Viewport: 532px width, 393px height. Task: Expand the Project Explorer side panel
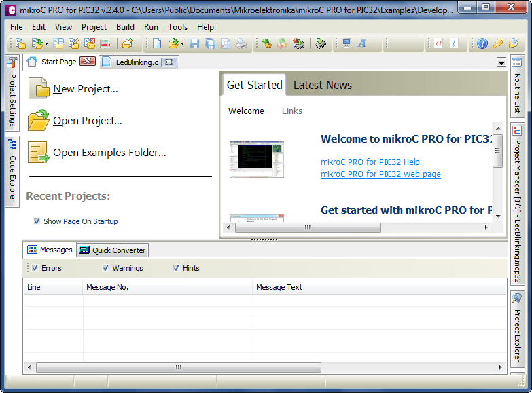(x=517, y=329)
